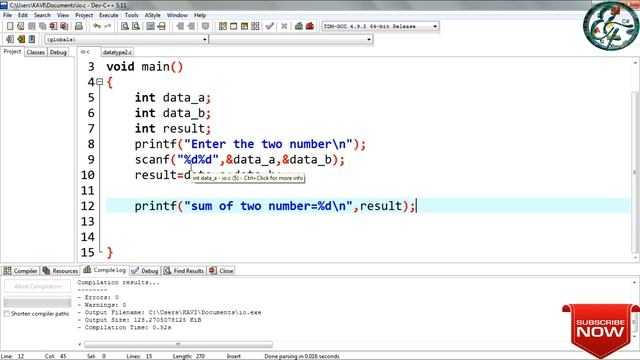The height and width of the screenshot is (360, 640).
Task: Click the compile log horizontal scrollbar
Action: (178, 344)
